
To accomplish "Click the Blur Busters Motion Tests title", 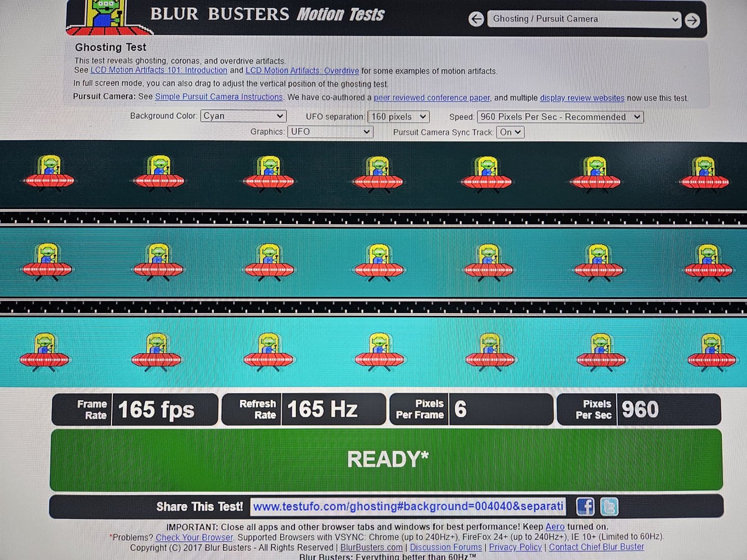I will click(x=267, y=14).
